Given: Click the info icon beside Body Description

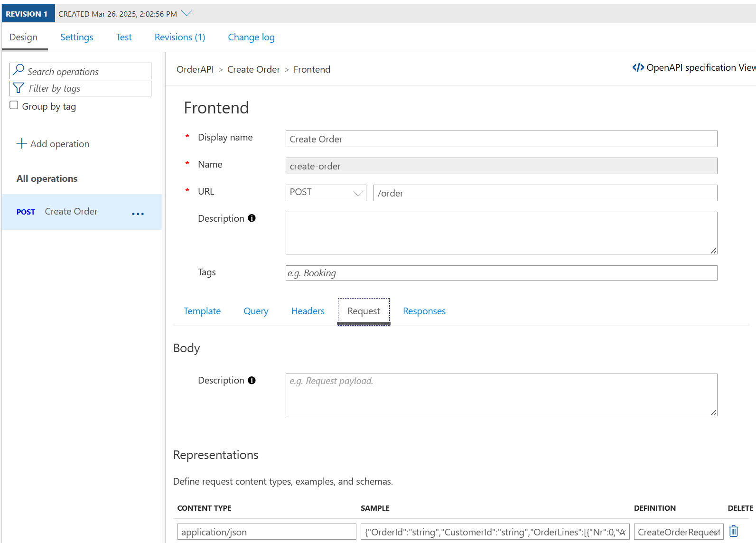Looking at the screenshot, I should 252,380.
